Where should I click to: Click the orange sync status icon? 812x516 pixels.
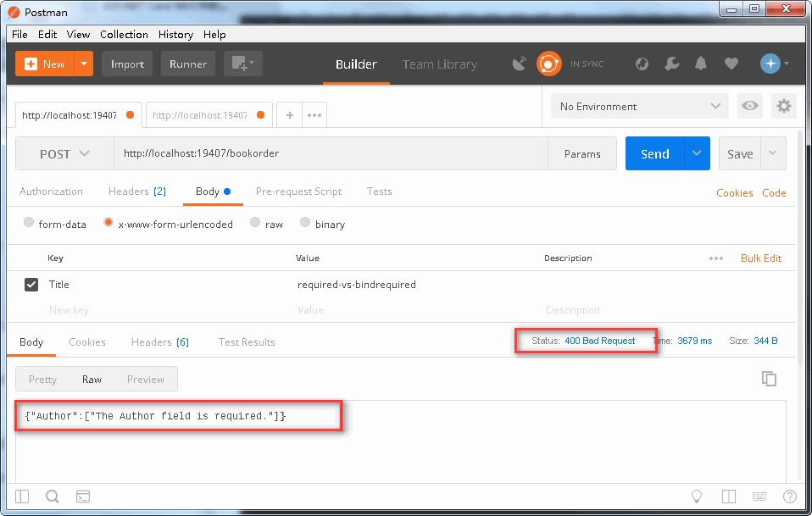pos(549,64)
